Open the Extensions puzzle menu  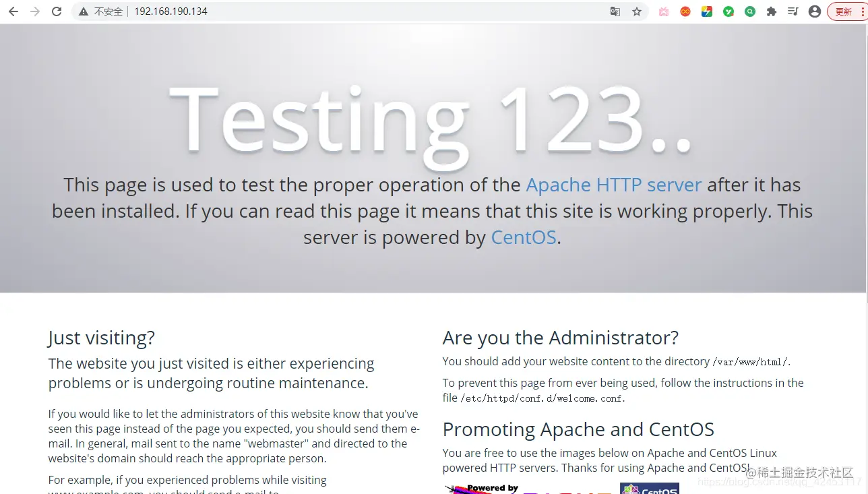click(x=772, y=11)
